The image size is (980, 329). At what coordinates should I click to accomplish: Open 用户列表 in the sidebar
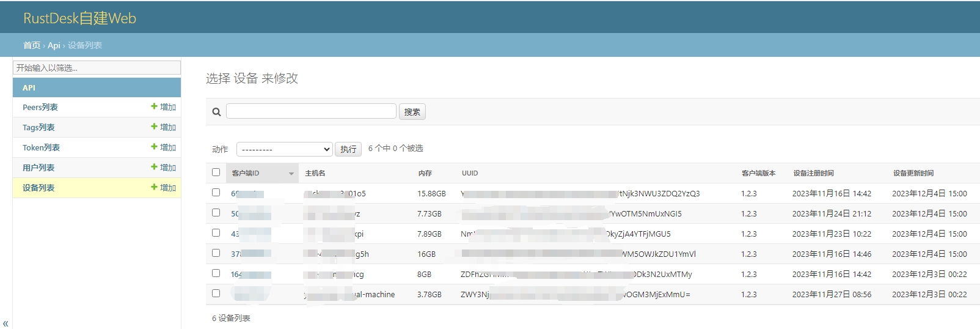click(x=38, y=168)
